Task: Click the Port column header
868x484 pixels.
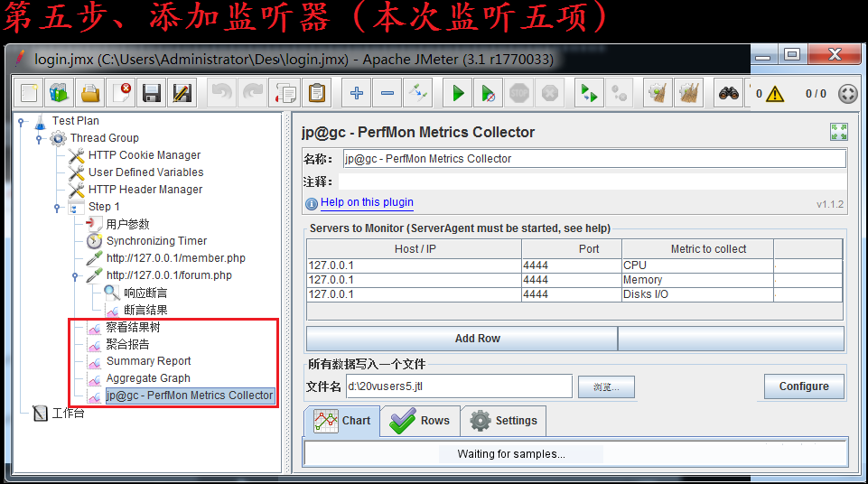Action: click(x=572, y=249)
